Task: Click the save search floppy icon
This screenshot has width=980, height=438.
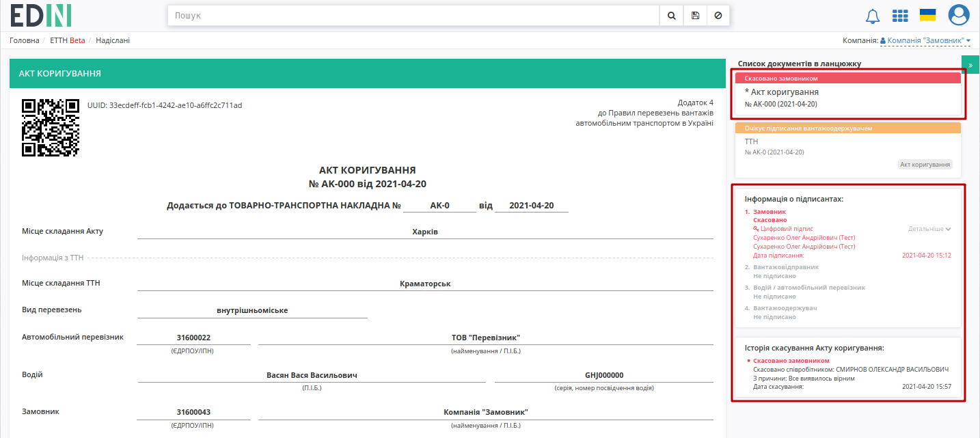Action: [695, 15]
